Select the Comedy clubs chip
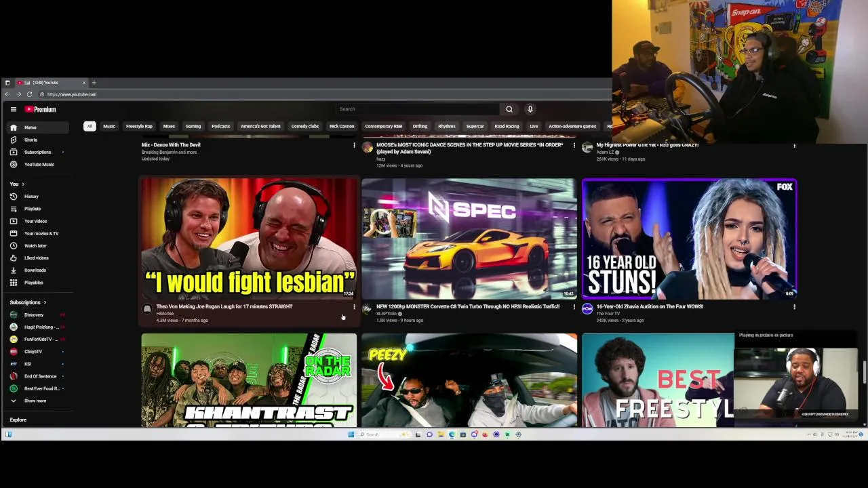868x488 pixels. (304, 126)
